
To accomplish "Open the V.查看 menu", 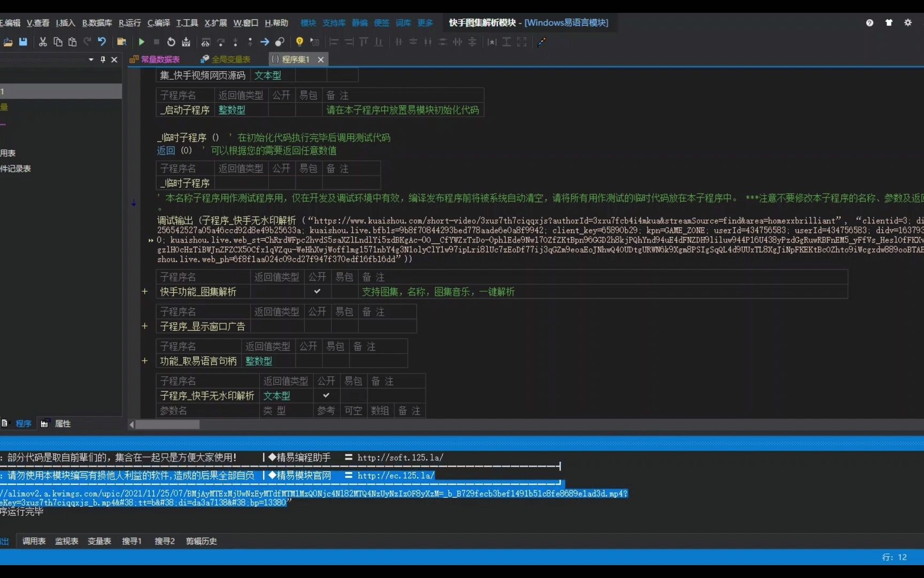I will (x=38, y=22).
